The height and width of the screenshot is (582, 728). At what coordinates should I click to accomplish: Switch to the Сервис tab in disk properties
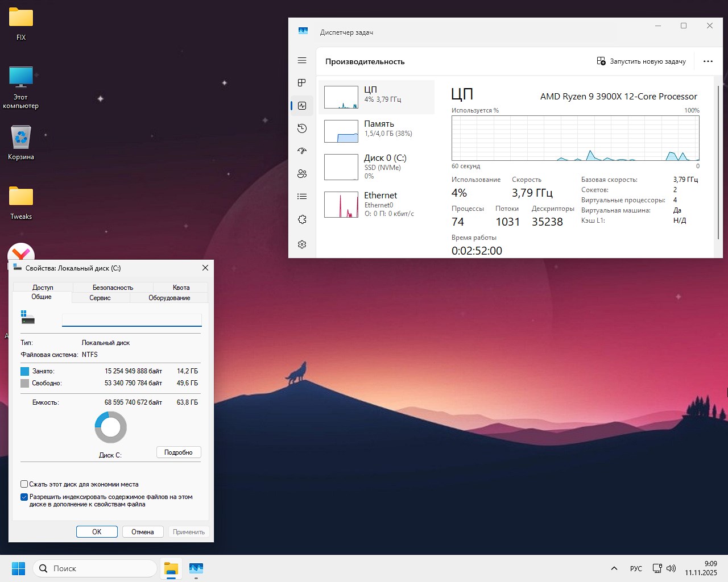coord(101,297)
